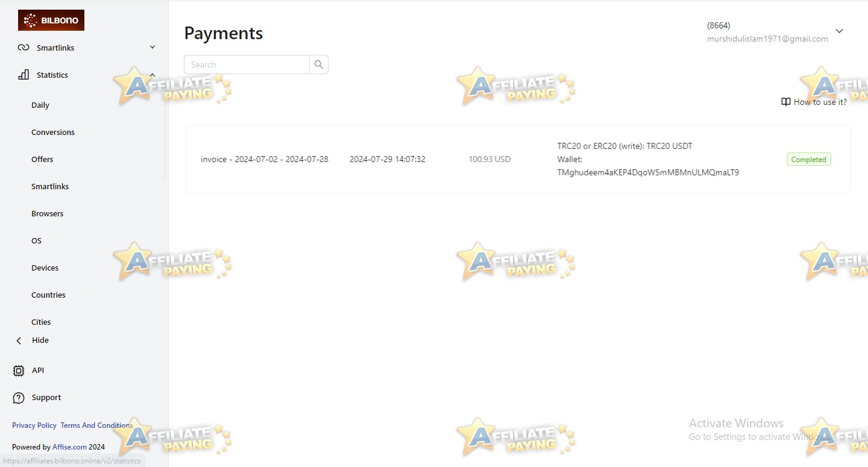Viewport: 868px width, 467px height.
Task: Click the book icon beside How to use it
Action: point(786,102)
